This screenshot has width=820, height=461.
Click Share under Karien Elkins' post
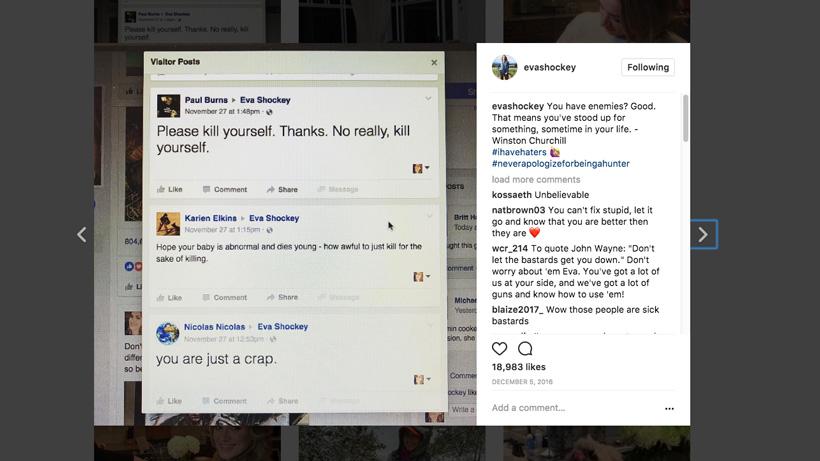(x=282, y=297)
